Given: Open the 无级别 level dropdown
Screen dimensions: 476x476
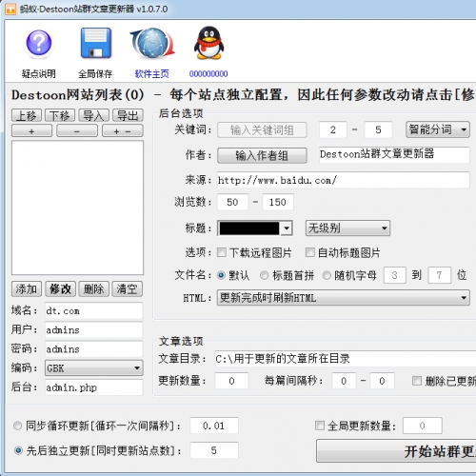Looking at the screenshot, I should click(x=347, y=228).
